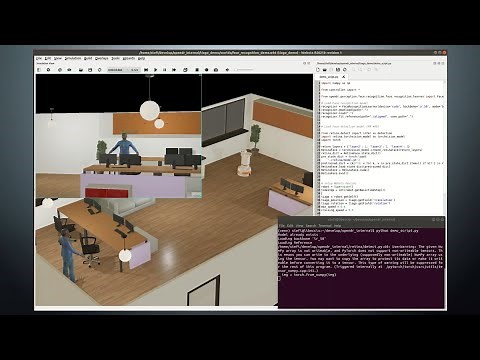The width and height of the screenshot is (480, 360).
Task: Open the Webots Edit menu
Action: (x=48, y=58)
